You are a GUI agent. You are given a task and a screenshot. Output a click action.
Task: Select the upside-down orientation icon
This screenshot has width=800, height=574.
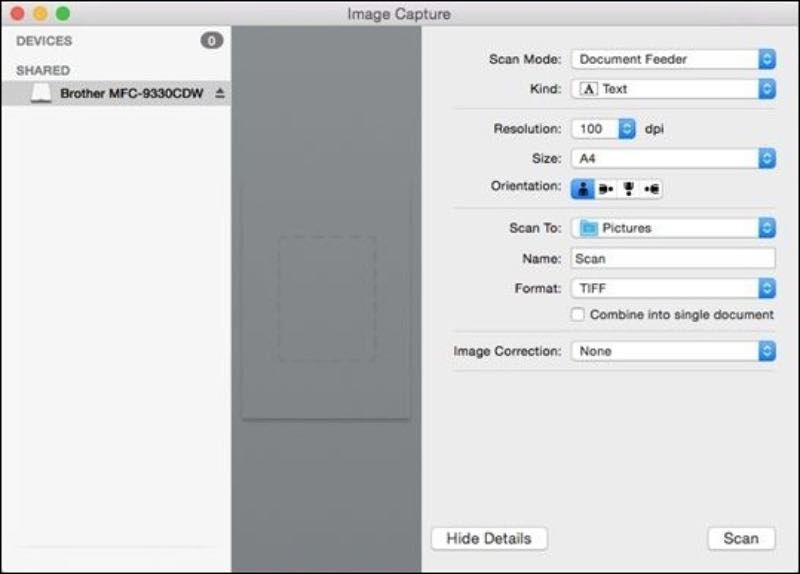coord(629,188)
